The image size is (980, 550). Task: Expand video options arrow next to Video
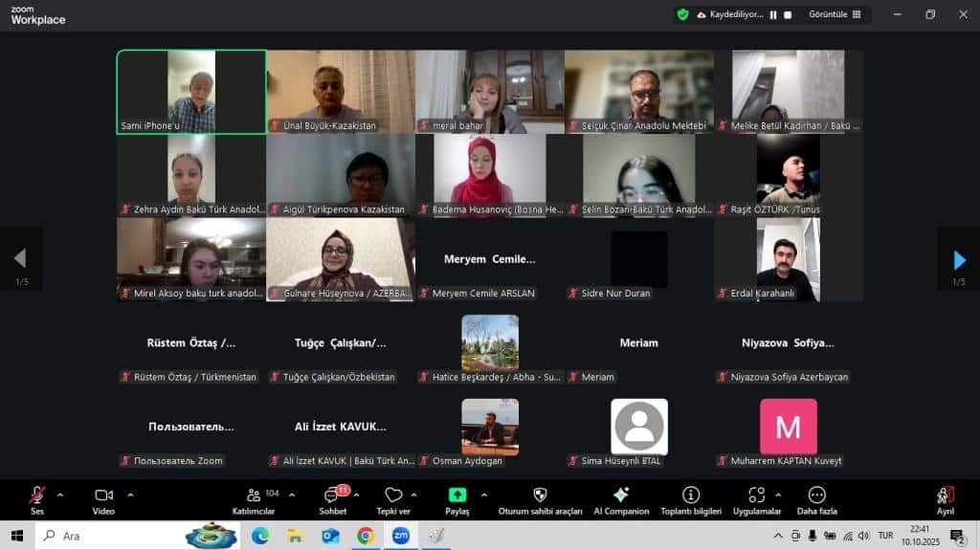click(130, 495)
